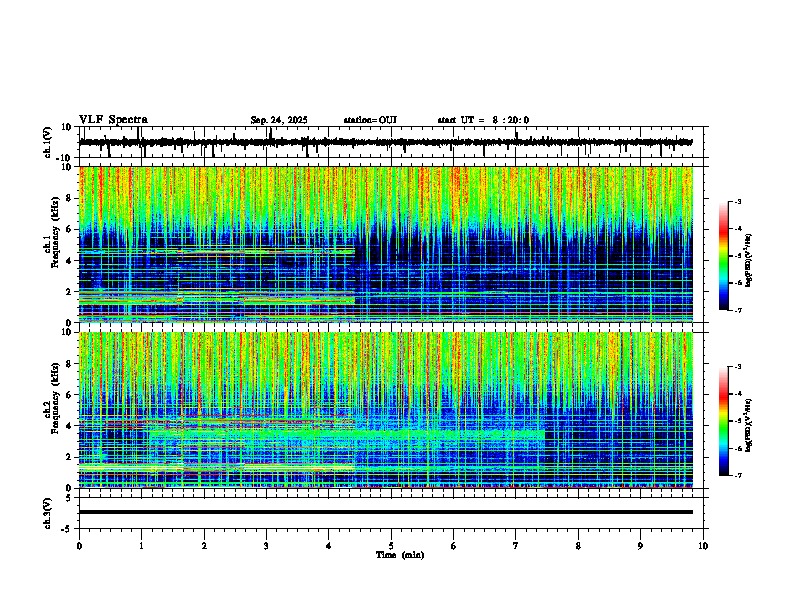Click time axis tick label "7"

[516, 546]
